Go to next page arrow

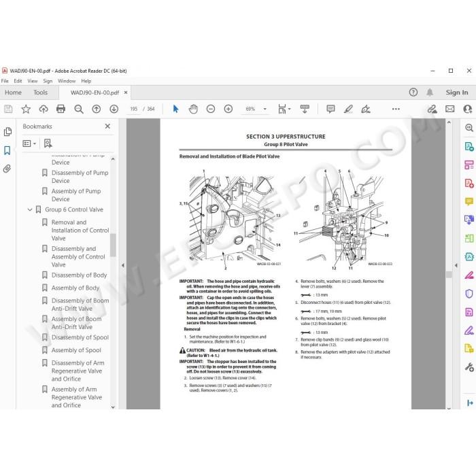pos(114,109)
